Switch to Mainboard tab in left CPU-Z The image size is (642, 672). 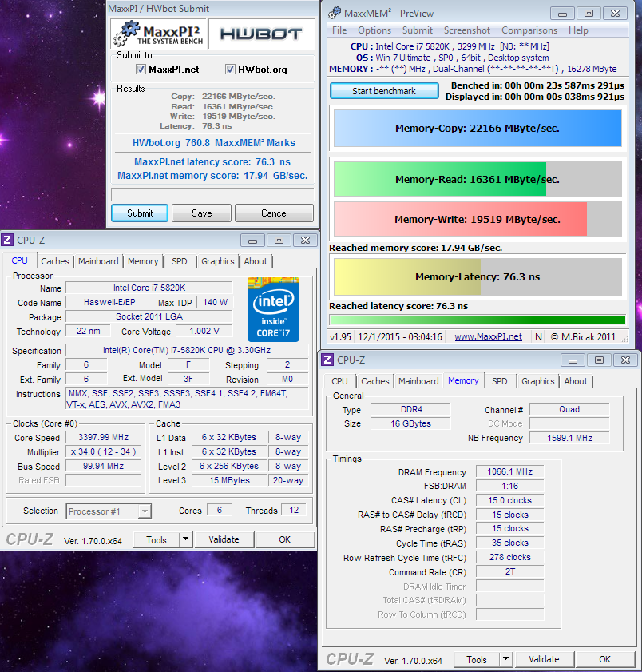(98, 261)
